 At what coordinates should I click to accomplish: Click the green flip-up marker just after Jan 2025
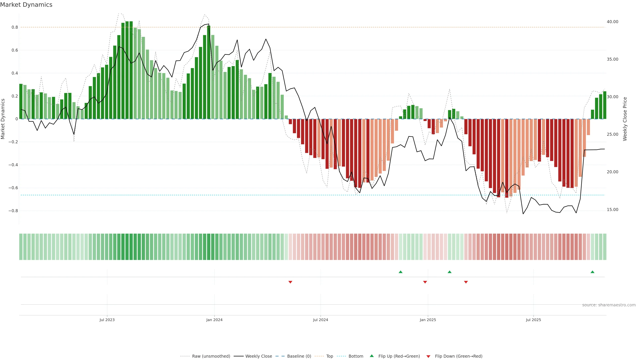[x=449, y=272]
